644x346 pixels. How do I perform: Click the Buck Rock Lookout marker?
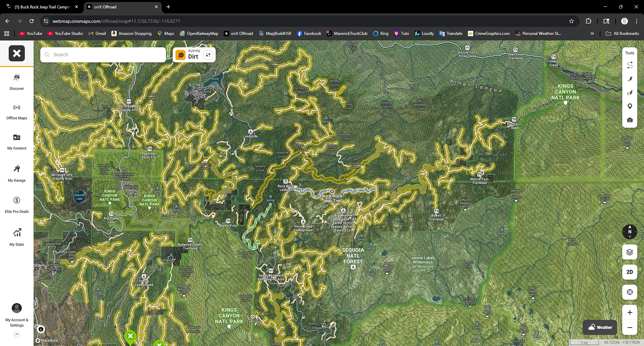coord(285,182)
